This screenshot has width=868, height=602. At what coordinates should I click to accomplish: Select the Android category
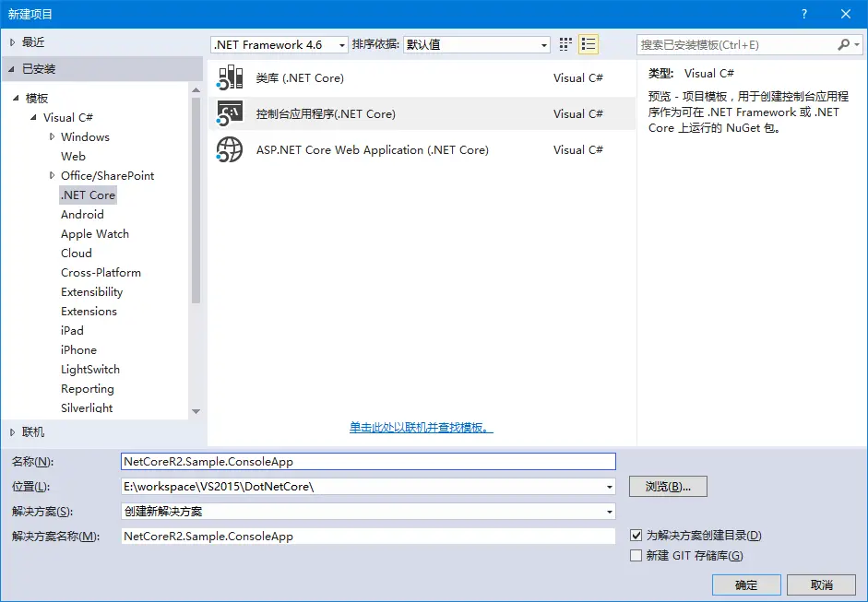(82, 214)
